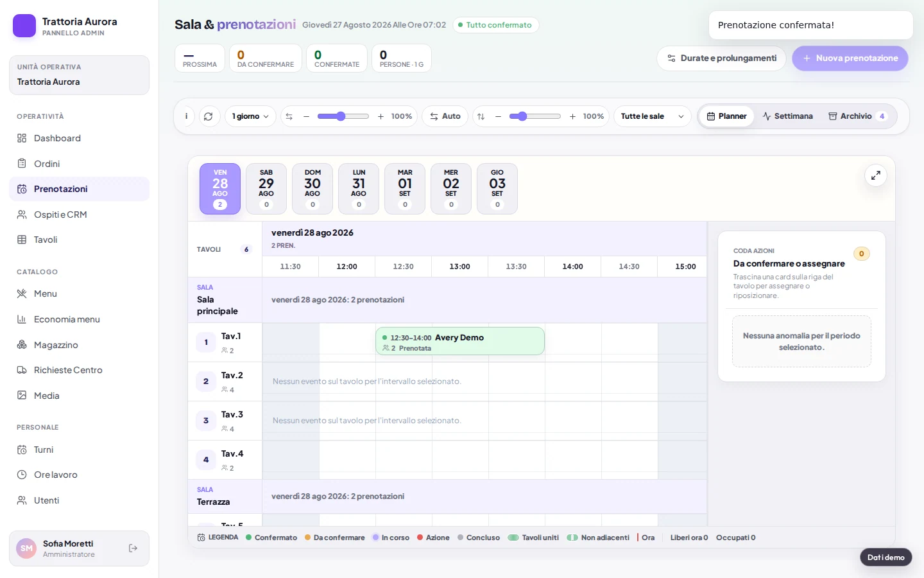Click the Tavoli uniti legend entry
The image size is (924, 578).
pos(533,538)
